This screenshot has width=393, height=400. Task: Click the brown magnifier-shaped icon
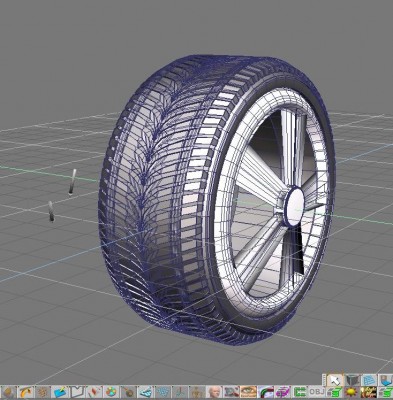pos(128,392)
